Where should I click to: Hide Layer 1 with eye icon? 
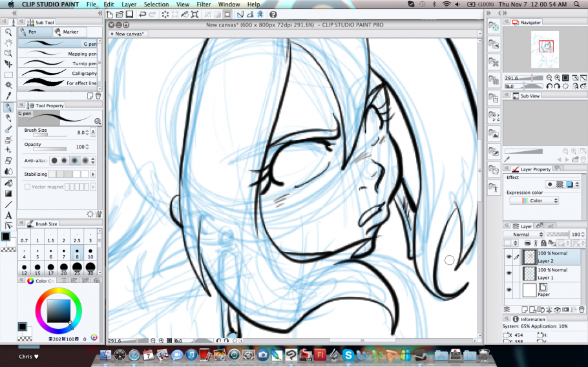509,273
